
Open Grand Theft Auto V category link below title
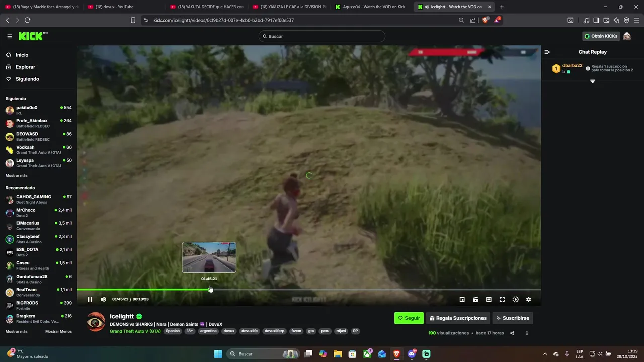coord(135,331)
